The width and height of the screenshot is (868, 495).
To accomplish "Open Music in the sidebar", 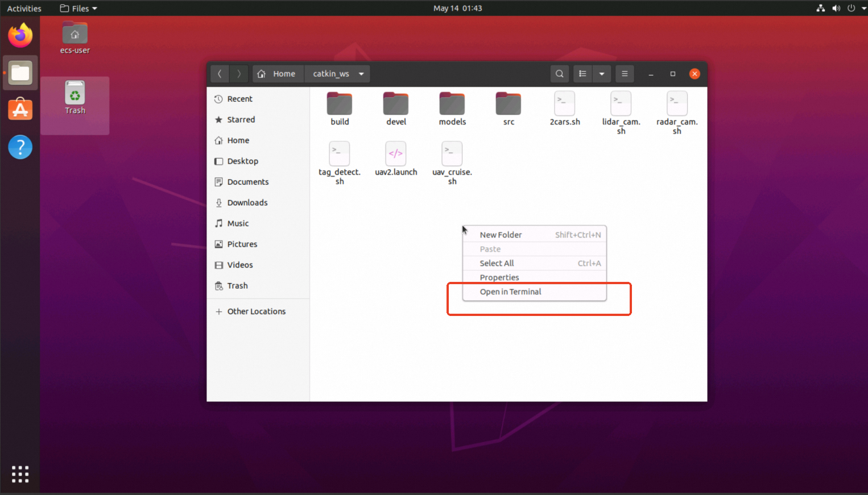I will coord(258,223).
